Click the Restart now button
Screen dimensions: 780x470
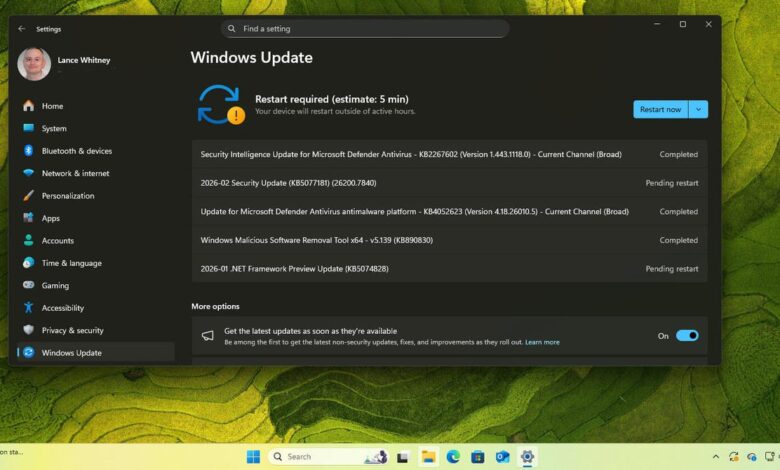click(660, 109)
